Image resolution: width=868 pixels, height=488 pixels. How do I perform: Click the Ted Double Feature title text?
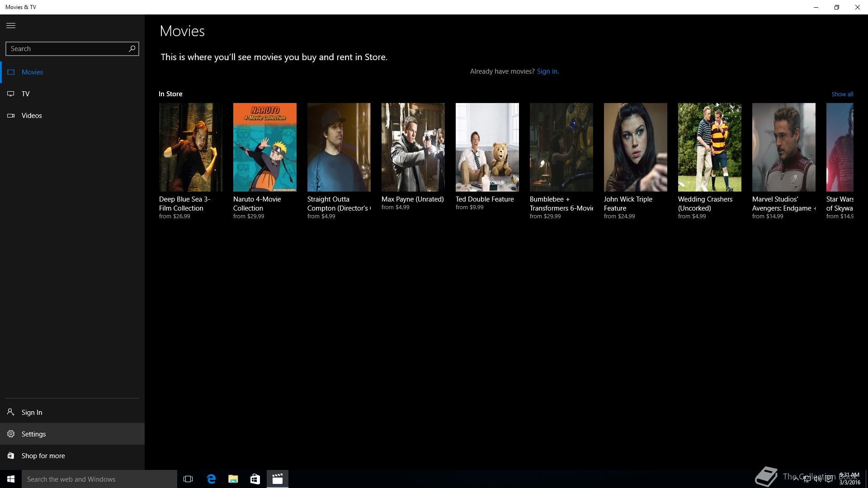tap(485, 199)
